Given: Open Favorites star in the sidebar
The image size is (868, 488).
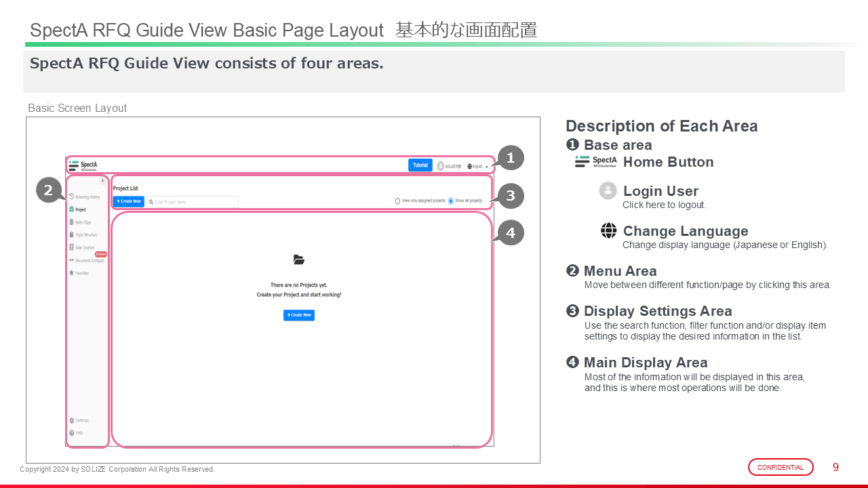Looking at the screenshot, I should pyautogui.click(x=72, y=273).
